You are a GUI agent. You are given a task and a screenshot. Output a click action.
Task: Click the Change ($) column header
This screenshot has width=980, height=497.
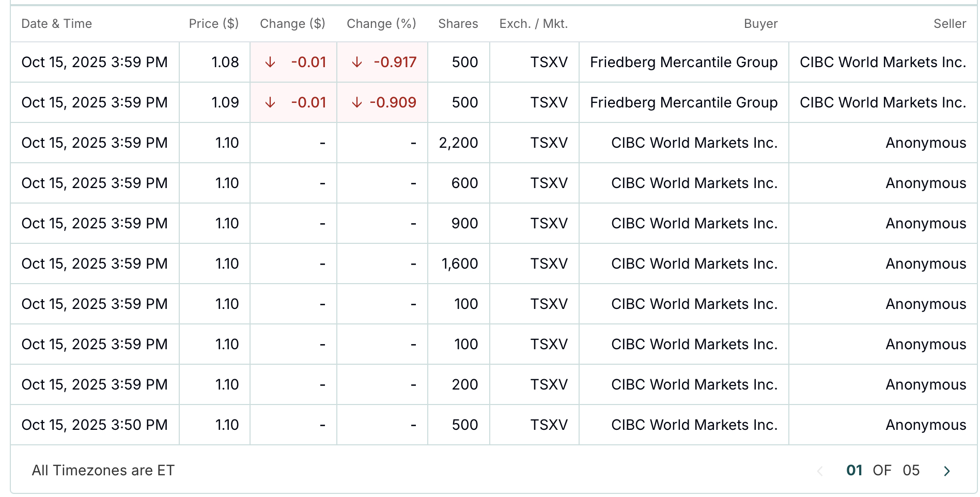(x=292, y=24)
